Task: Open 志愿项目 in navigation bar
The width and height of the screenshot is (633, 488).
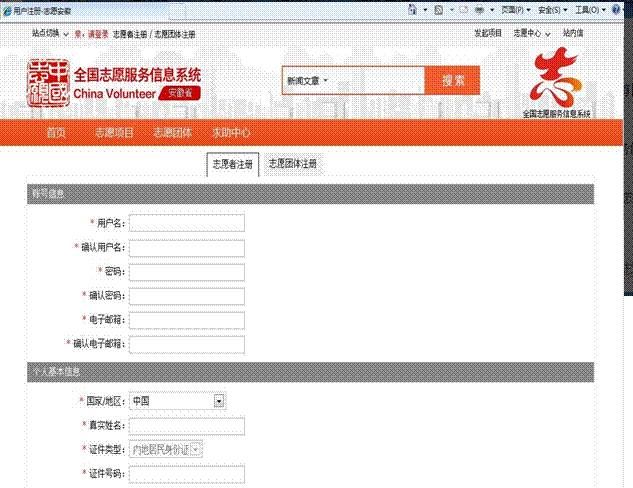Action: 114,132
